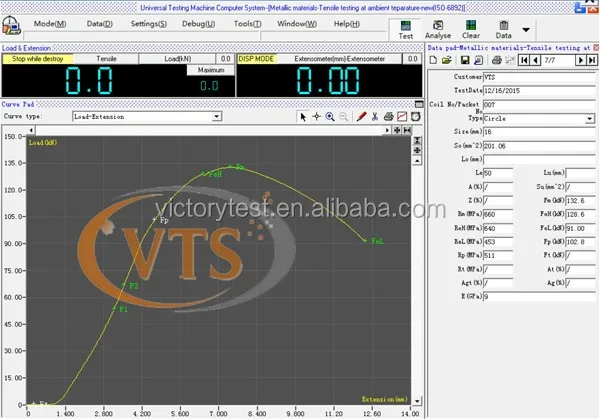The width and height of the screenshot is (600, 419).
Task: Expand the Type Circle dropdown
Action: click(x=590, y=119)
